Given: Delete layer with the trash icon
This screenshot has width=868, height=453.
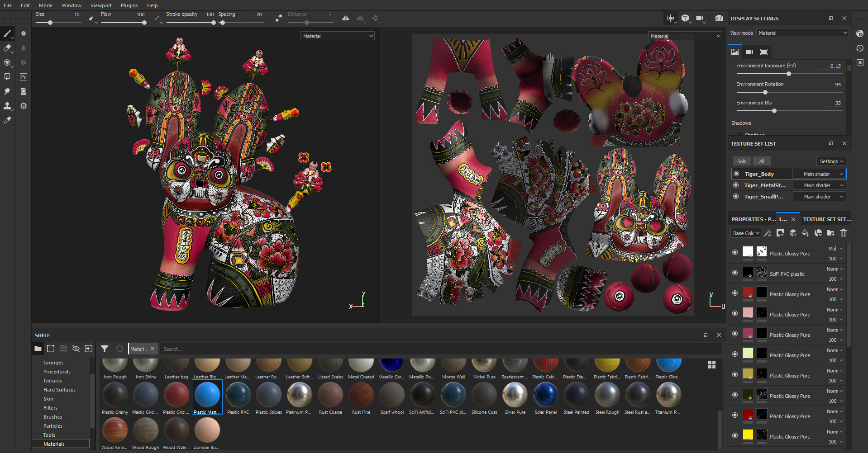Looking at the screenshot, I should click(844, 233).
